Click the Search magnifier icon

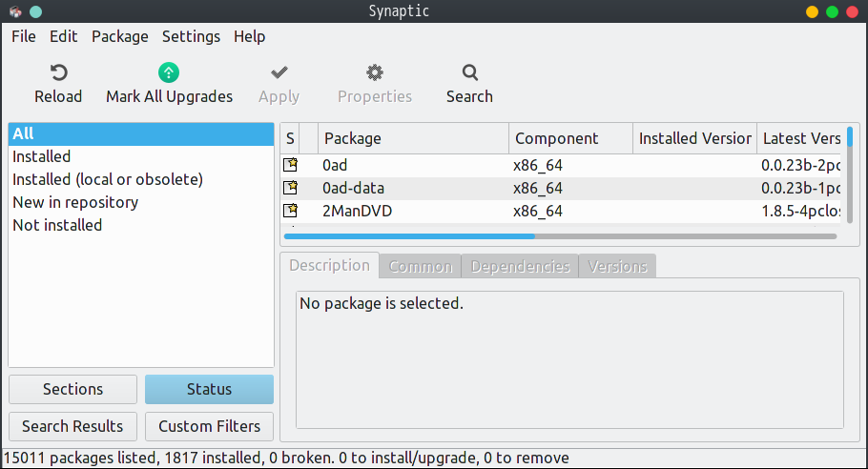coord(470,72)
